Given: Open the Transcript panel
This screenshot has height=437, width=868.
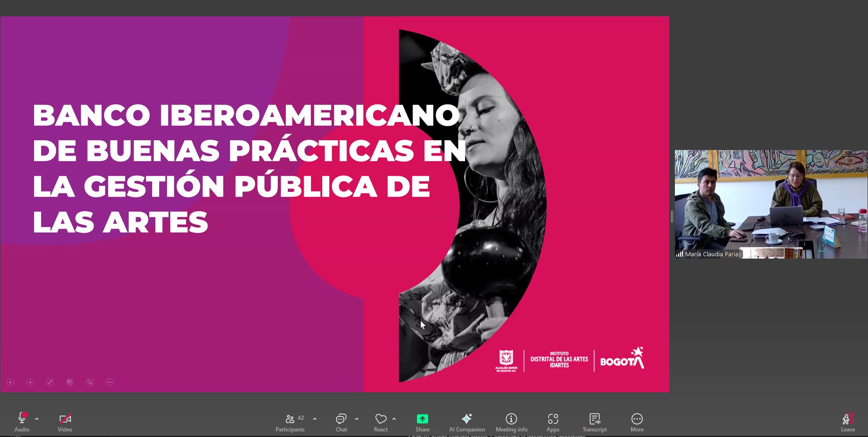Looking at the screenshot, I should coord(594,419).
